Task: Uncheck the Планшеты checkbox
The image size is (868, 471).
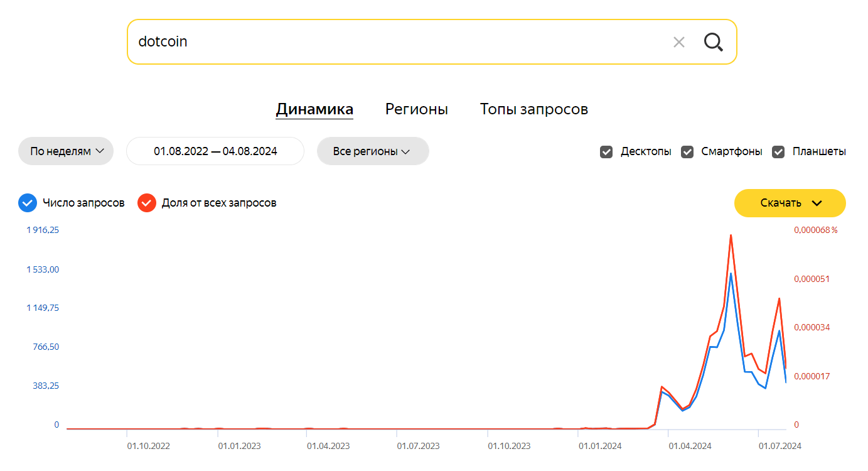Action: 778,151
